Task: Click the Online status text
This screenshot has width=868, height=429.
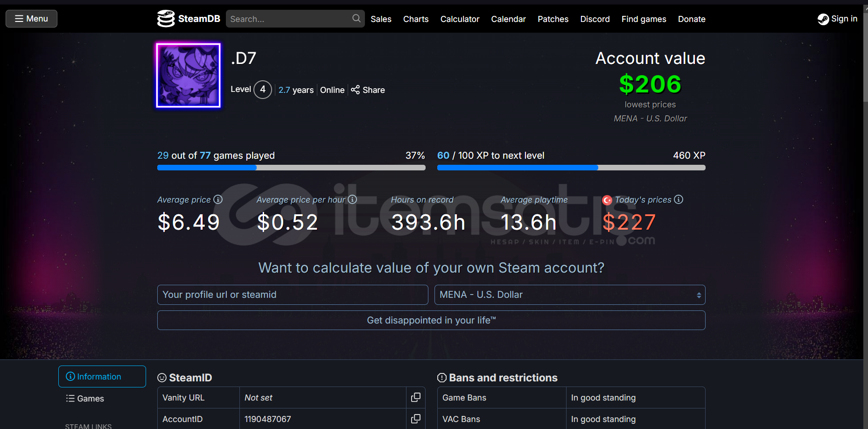Action: [332, 90]
